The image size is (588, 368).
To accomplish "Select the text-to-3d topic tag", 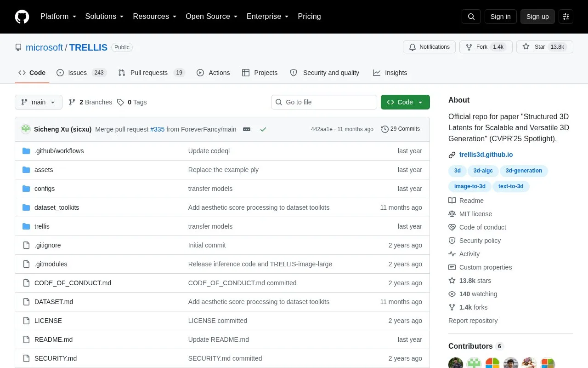I will click(511, 186).
